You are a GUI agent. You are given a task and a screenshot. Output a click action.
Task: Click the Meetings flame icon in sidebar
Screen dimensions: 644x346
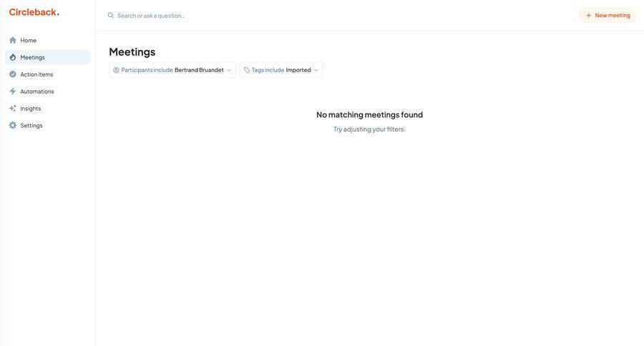(x=13, y=57)
